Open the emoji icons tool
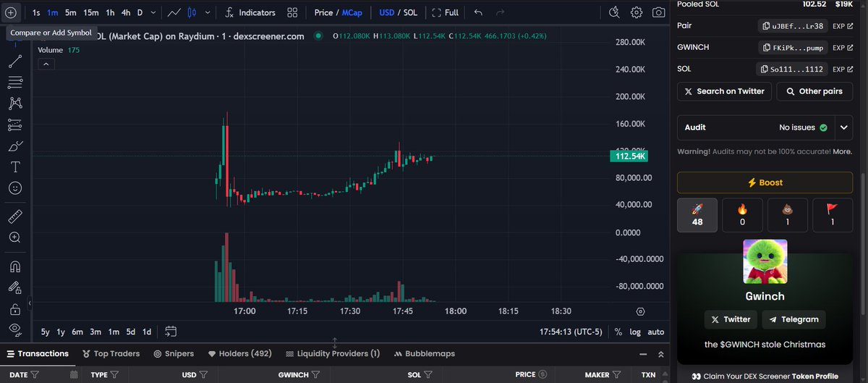 pyautogui.click(x=14, y=188)
